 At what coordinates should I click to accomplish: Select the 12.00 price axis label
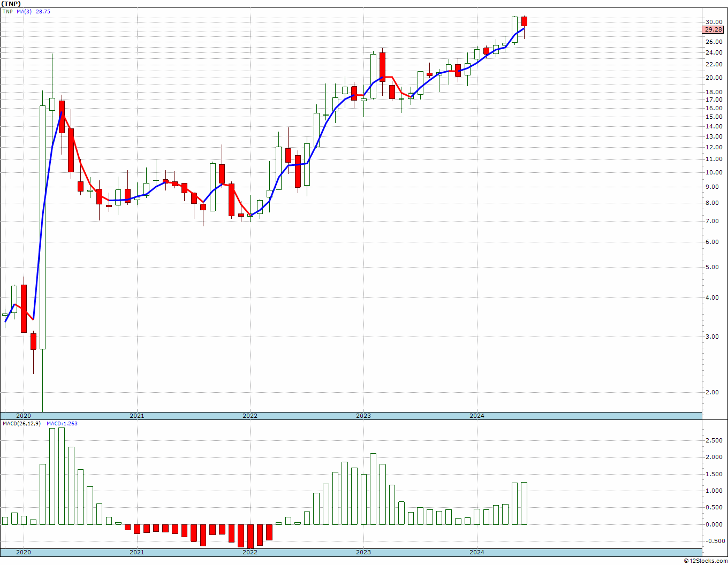(714, 147)
